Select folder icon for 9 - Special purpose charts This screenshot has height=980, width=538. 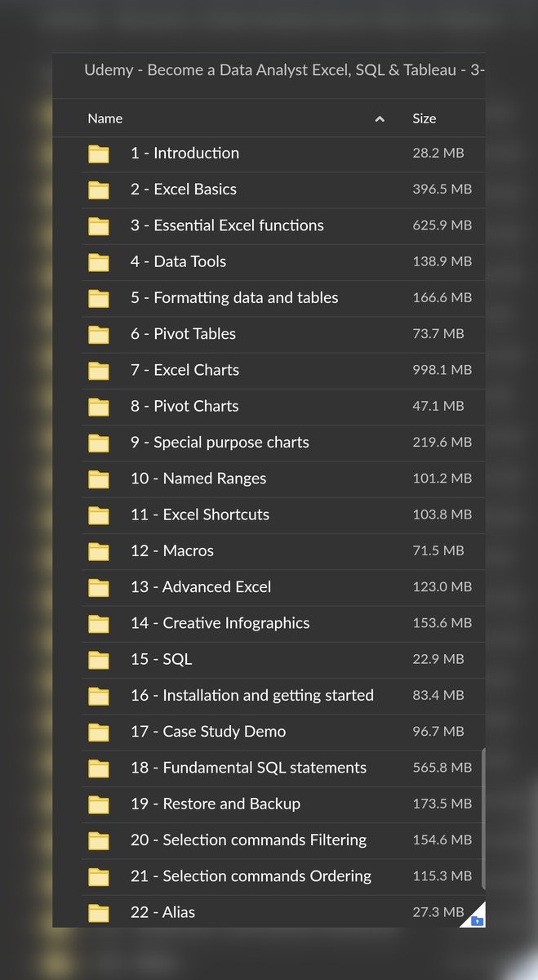[x=99, y=443]
